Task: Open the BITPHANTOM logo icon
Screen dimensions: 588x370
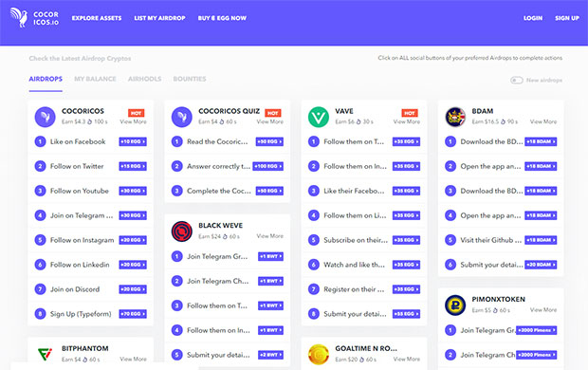Action: tap(45, 354)
